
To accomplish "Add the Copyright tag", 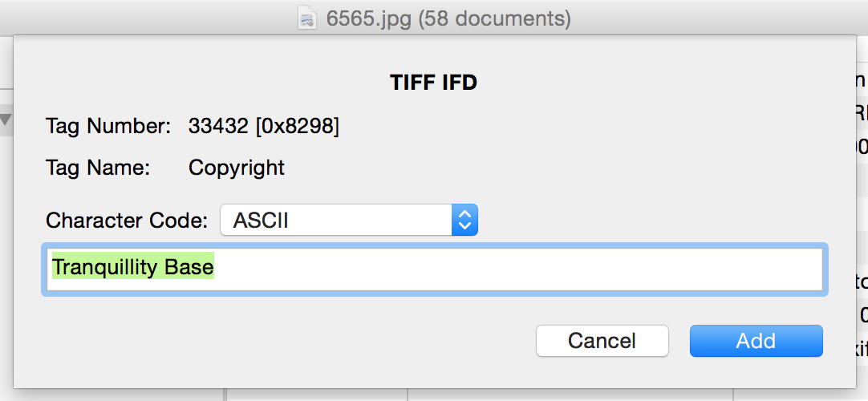I will pyautogui.click(x=756, y=341).
